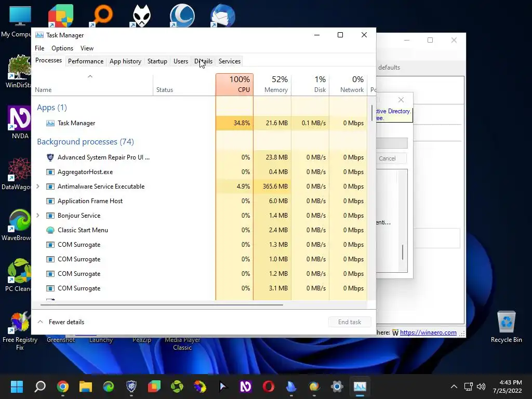532x399 pixels.
Task: Toggle Name column sort arrow
Action: (x=90, y=76)
